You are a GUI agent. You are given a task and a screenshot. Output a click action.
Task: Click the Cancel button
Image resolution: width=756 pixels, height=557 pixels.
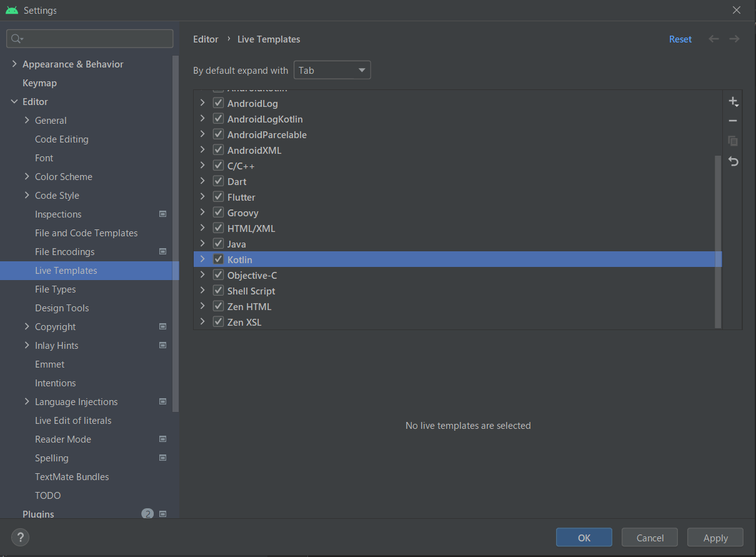click(x=650, y=538)
